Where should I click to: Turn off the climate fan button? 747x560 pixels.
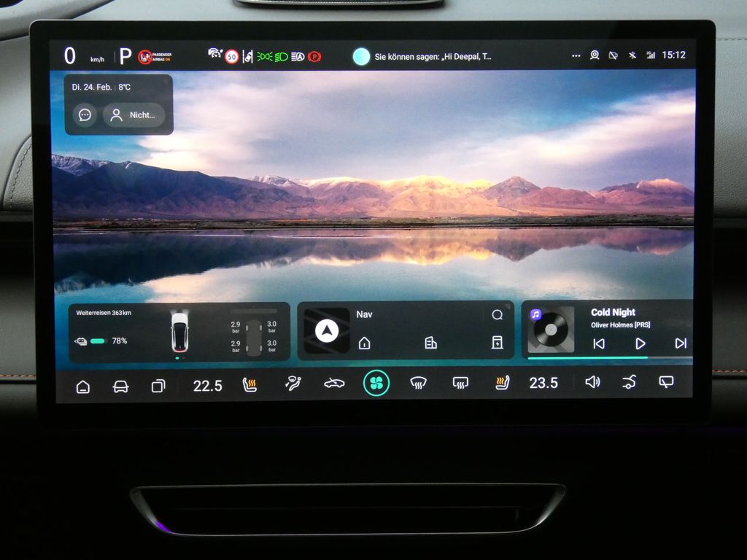coord(376,384)
